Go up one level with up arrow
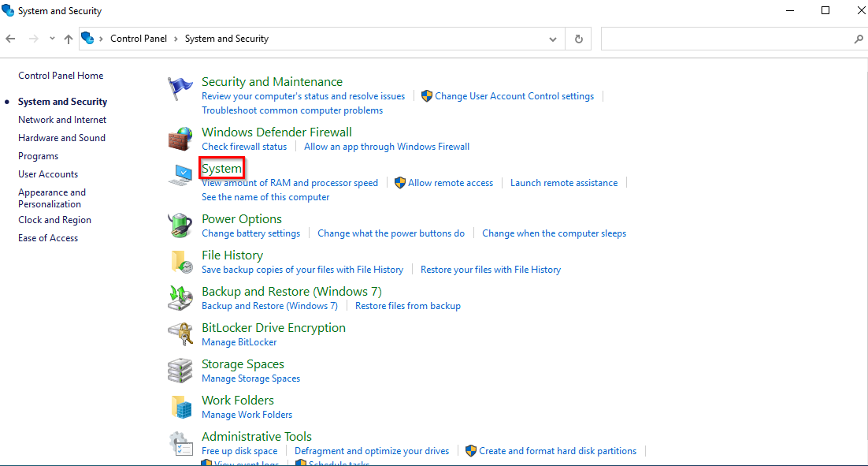The image size is (868, 466). click(68, 39)
